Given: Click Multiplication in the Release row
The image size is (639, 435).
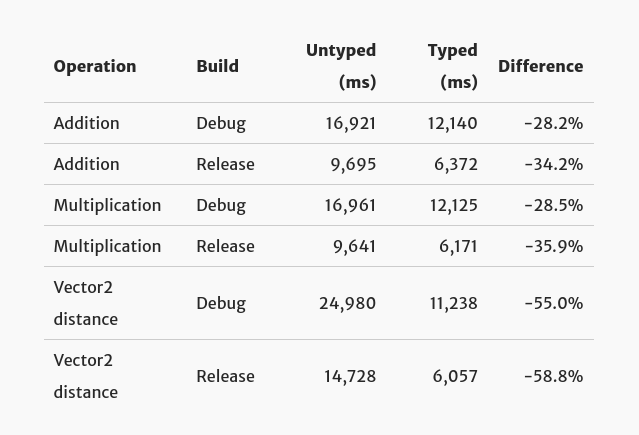Looking at the screenshot, I should (107, 246).
